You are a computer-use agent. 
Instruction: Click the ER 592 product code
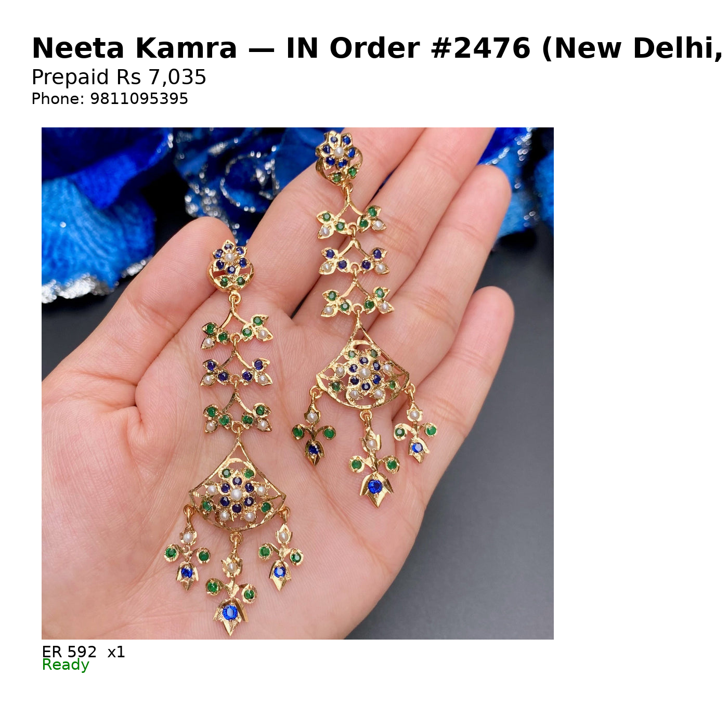[69, 652]
